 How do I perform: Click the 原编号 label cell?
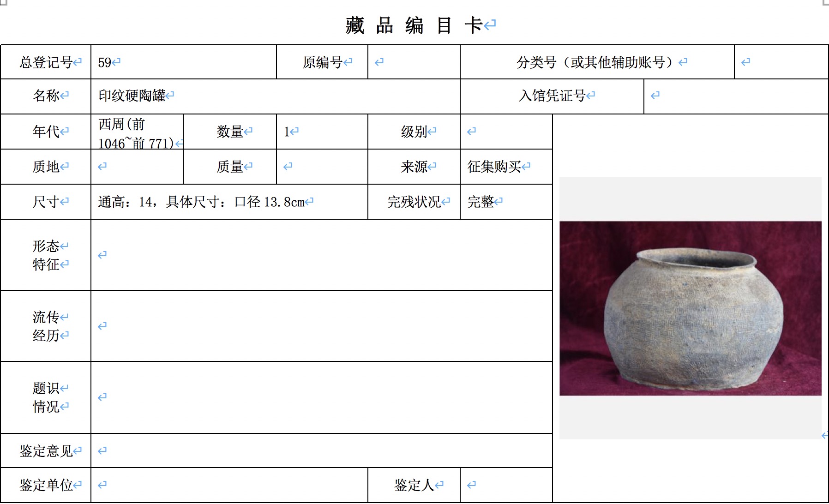click(322, 62)
